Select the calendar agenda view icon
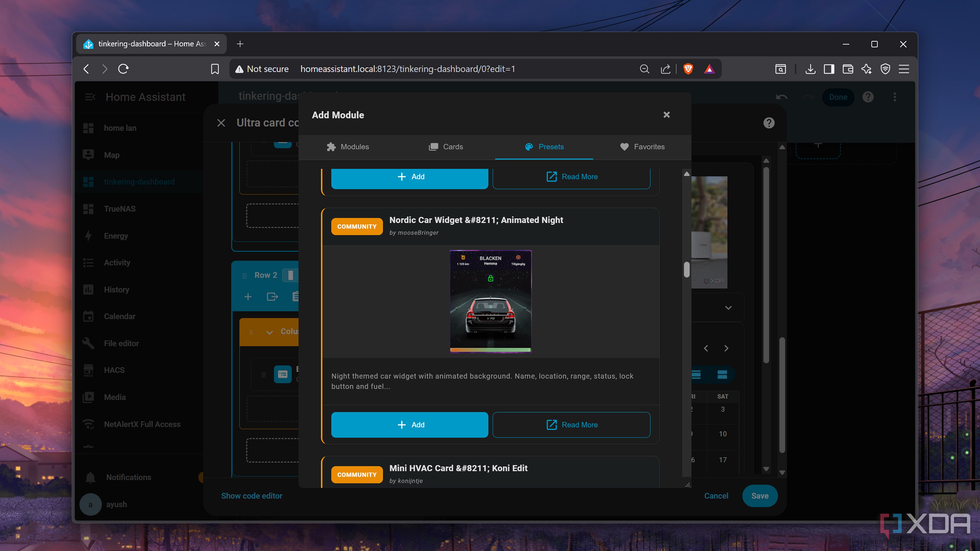This screenshot has width=980, height=551. click(x=722, y=374)
